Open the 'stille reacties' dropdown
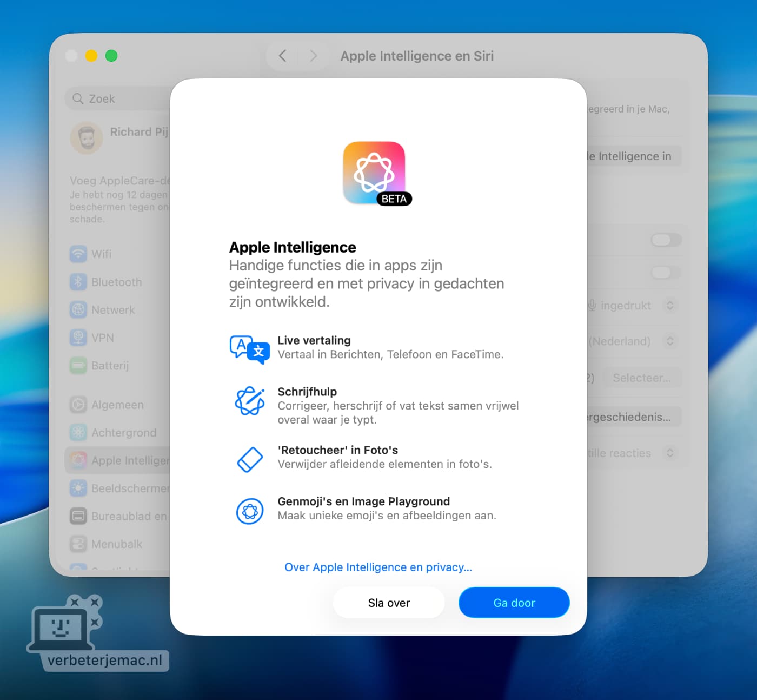 coord(670,453)
